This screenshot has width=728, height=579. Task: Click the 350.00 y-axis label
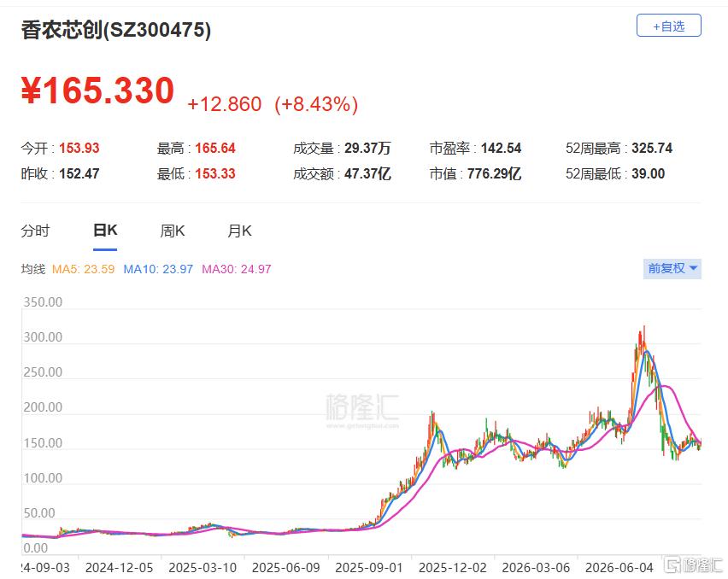click(43, 302)
